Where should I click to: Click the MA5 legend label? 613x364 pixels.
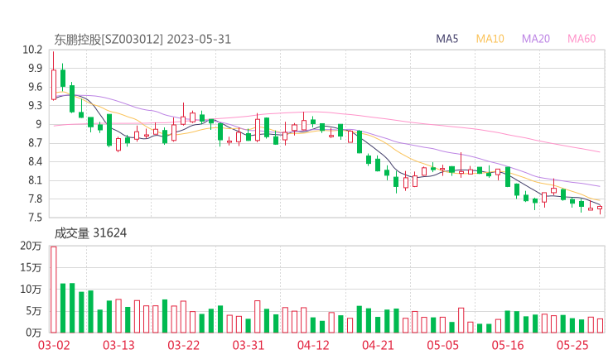(x=446, y=39)
